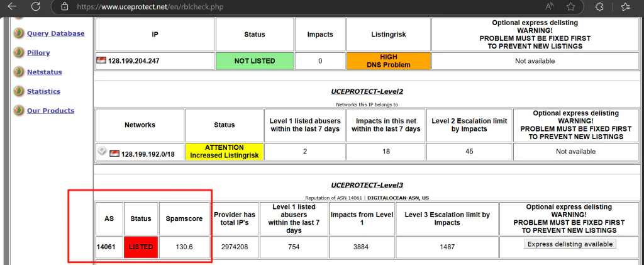Screen dimensions: 644x265
Task: Click the globe icon beside Query Database
Action: [x=19, y=33]
